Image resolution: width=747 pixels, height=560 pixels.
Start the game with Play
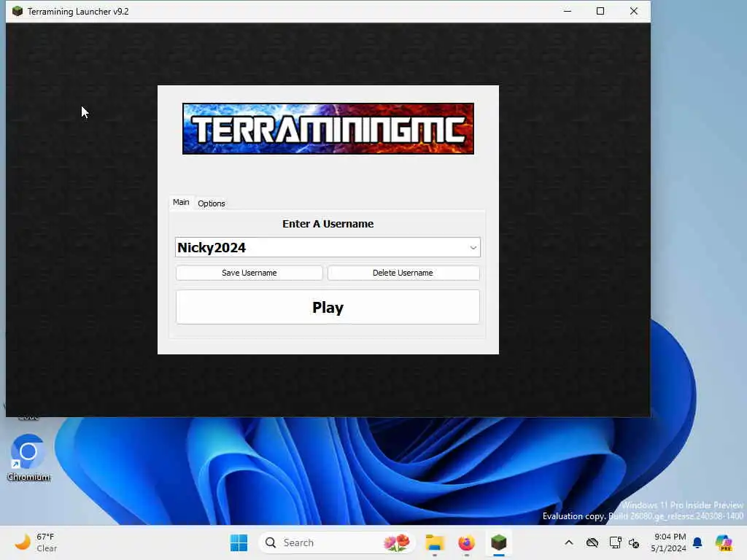pyautogui.click(x=328, y=307)
